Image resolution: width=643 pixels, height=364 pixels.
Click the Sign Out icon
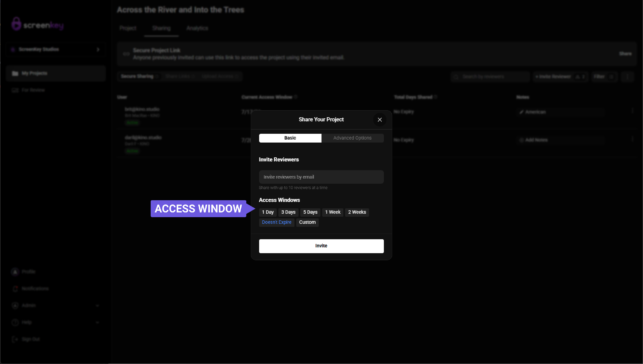pyautogui.click(x=15, y=339)
